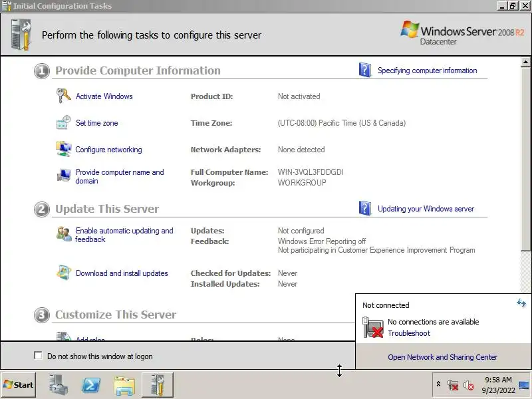Open Windows Explorer folder icon on taskbar

point(124,386)
